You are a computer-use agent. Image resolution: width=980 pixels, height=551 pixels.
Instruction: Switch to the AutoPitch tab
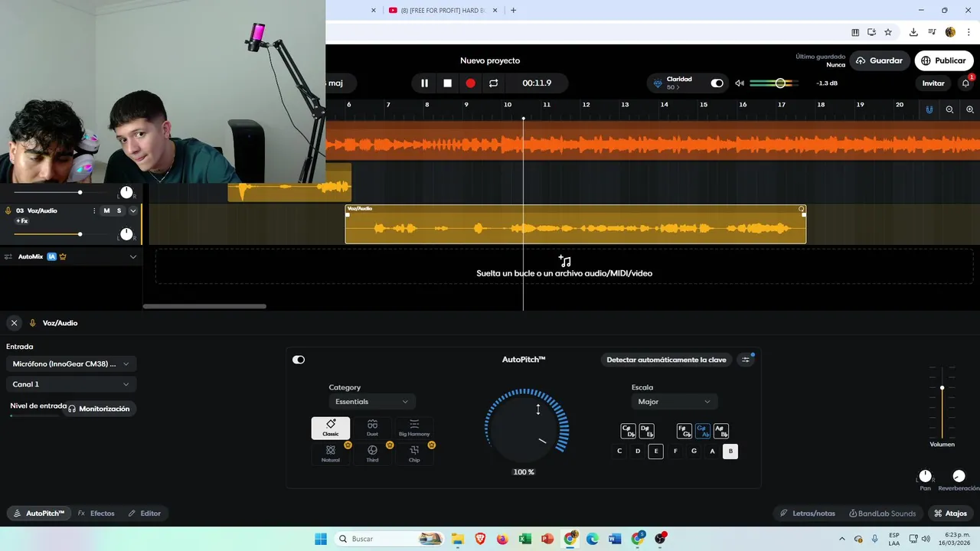[39, 514]
